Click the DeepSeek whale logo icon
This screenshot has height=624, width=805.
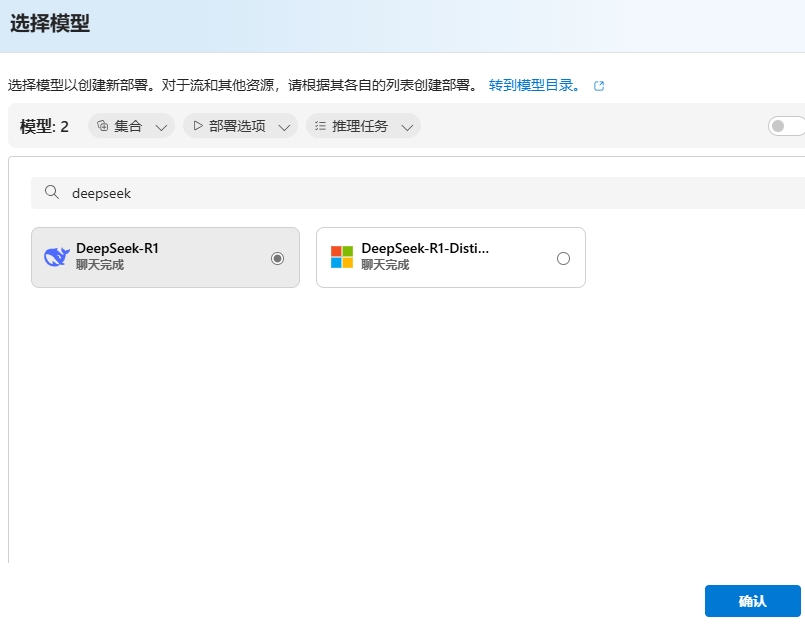(56, 257)
